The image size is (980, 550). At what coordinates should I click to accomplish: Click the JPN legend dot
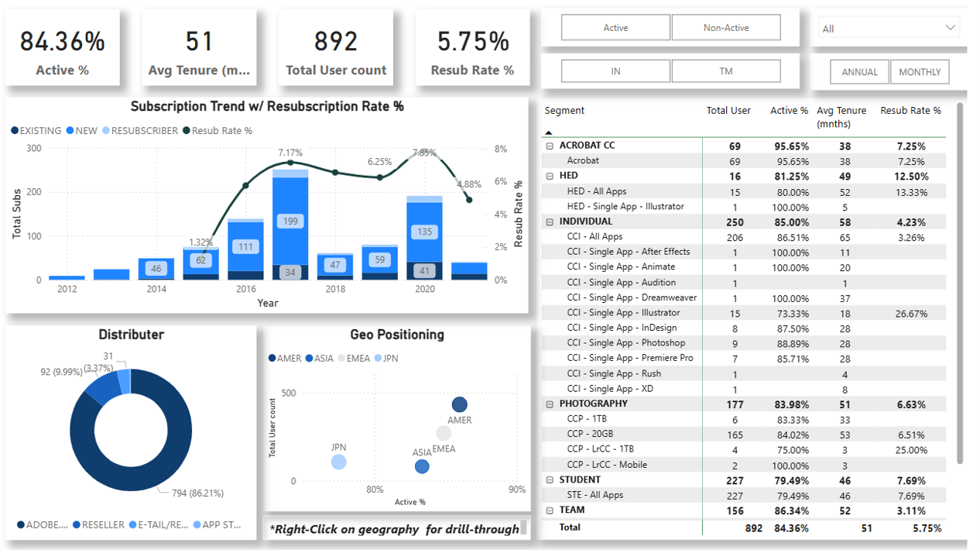pyautogui.click(x=378, y=359)
